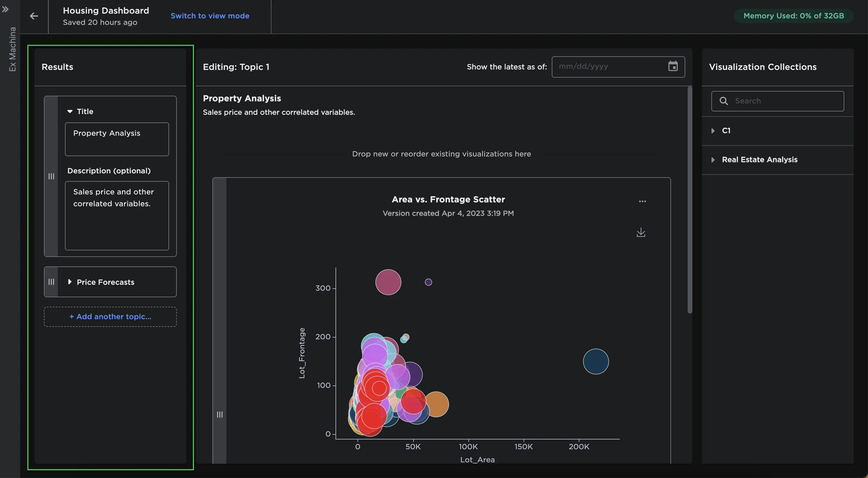Click the Description text area
The image size is (868, 478).
(x=117, y=215)
